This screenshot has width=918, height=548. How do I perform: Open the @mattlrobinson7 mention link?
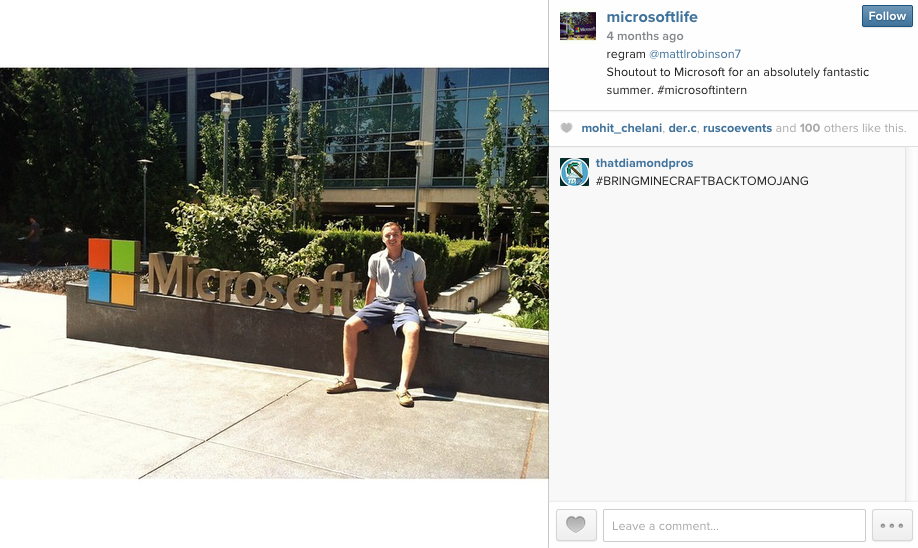[x=694, y=54]
